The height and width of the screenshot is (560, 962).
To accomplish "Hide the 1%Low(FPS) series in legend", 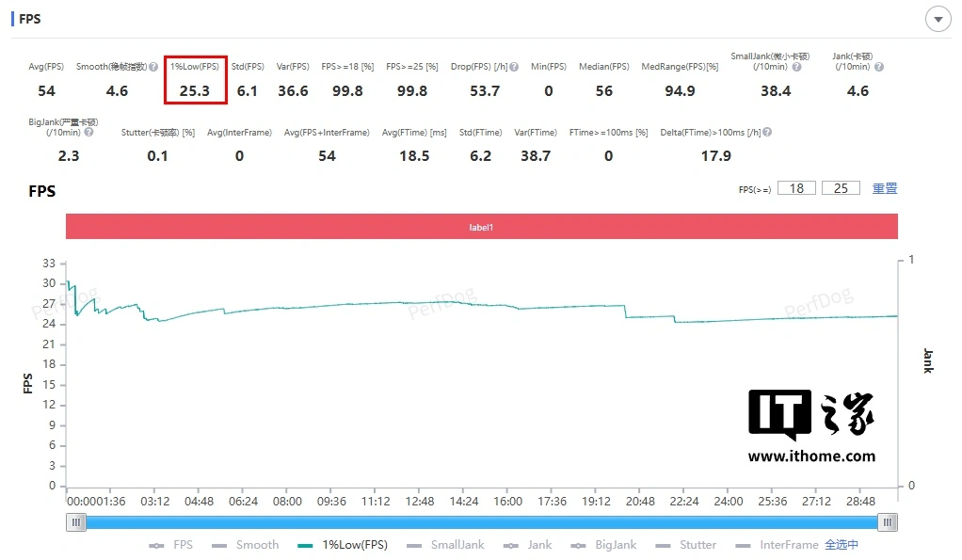I will pos(343,545).
